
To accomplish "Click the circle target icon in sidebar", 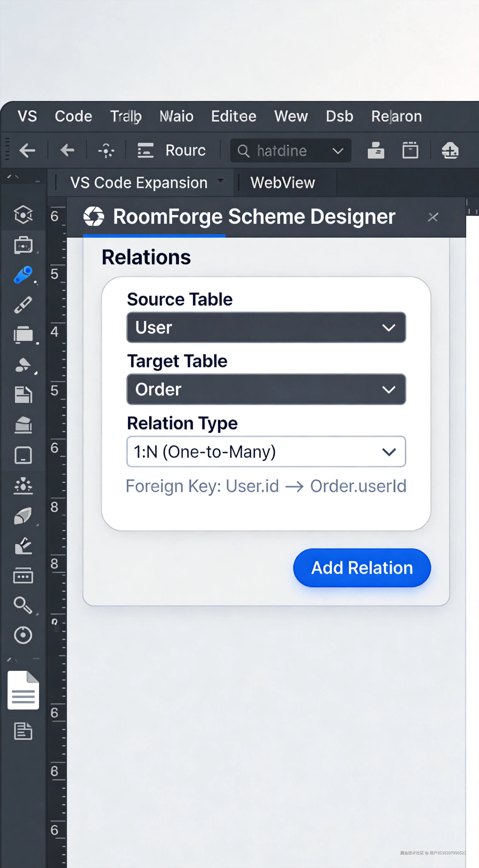I will pos(23,635).
